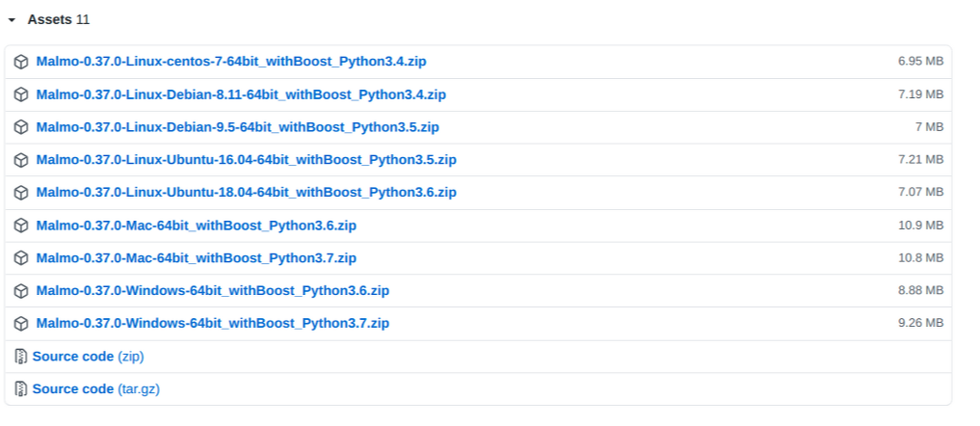Download Malmo Linux-Ubuntu-18.04 Python3.6 zip
The width and height of the screenshot is (980, 426).
pos(247,192)
